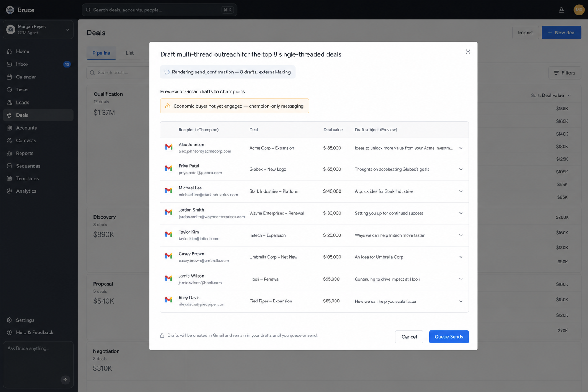Click the Queue Sends button

click(449, 337)
